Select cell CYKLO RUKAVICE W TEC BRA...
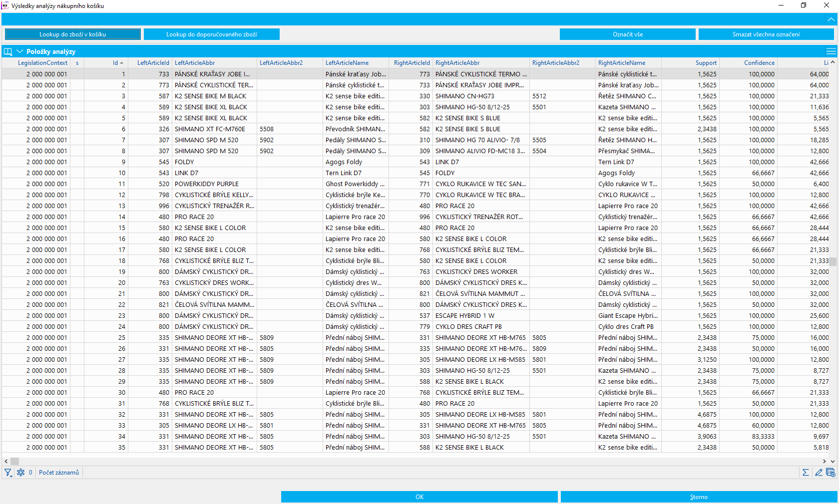Screen dimensions: 839x504 tap(481, 195)
